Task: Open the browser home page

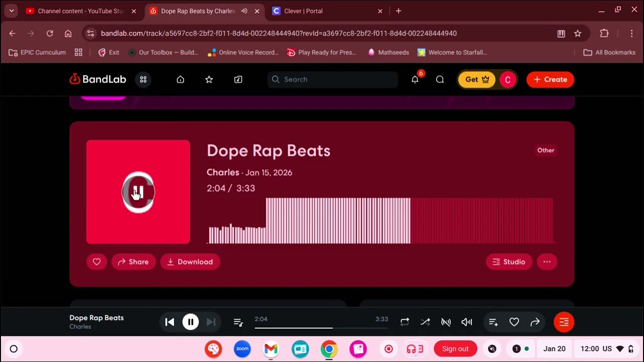Action: 68,33
